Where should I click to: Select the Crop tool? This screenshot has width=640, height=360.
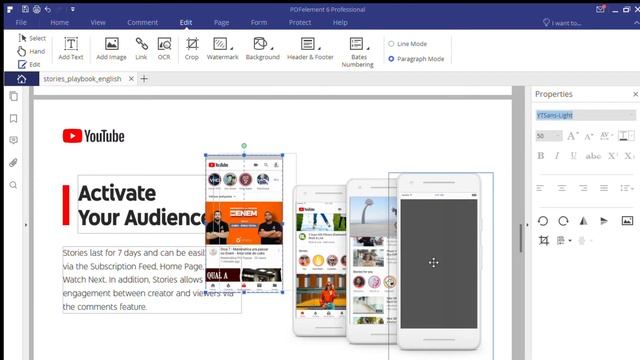tap(192, 49)
